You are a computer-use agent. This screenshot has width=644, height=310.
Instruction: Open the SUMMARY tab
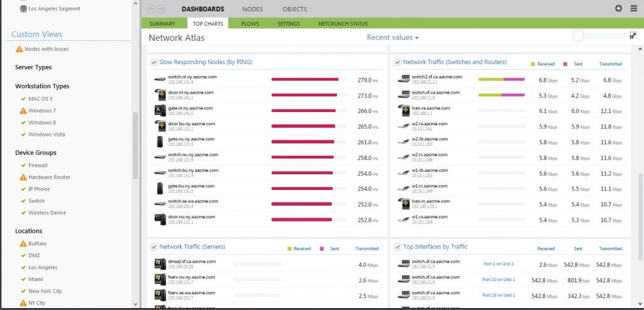(162, 24)
